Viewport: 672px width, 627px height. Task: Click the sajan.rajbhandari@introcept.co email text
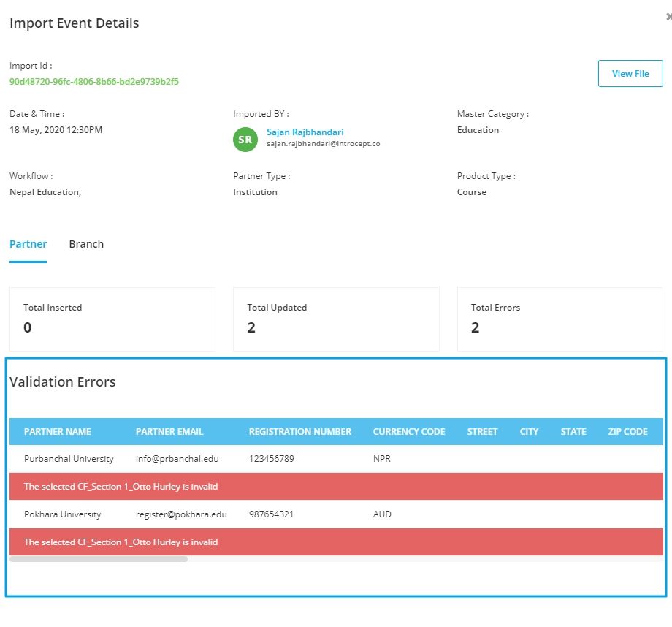(323, 144)
